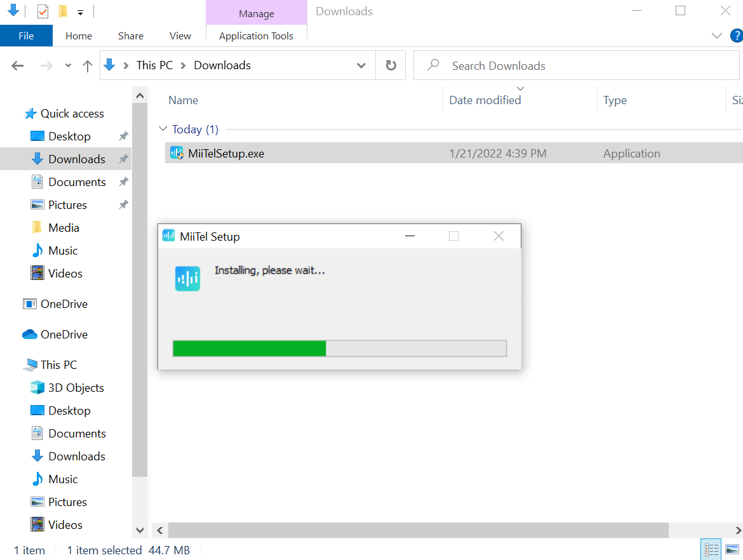This screenshot has height=560, width=743.
Task: Open help with the blue question mark icon
Action: click(737, 36)
